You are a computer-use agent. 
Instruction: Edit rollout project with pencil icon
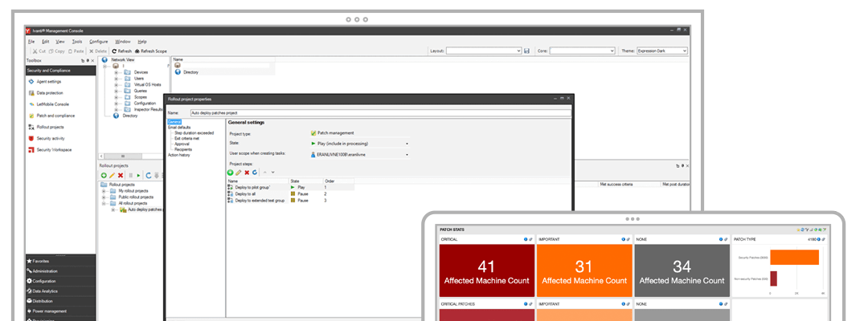tap(112, 175)
